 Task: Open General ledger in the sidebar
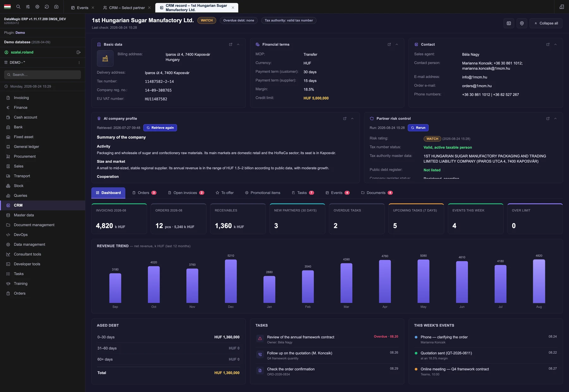[43, 147]
